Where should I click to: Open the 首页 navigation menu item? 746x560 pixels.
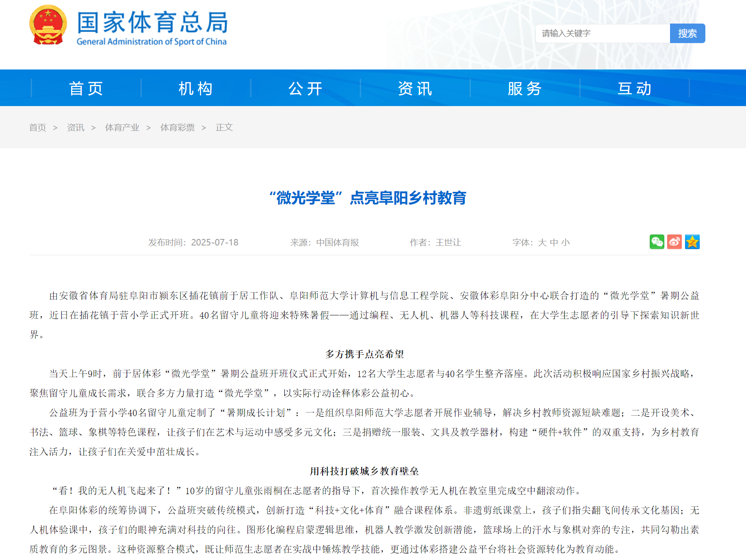pos(86,88)
